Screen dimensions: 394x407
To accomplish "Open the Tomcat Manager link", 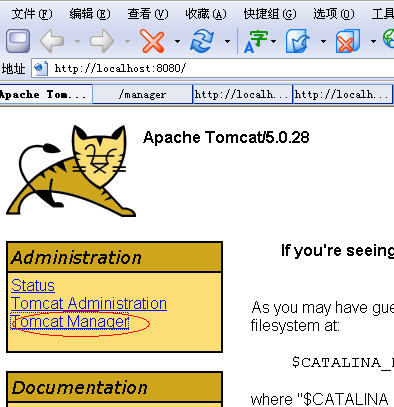I will point(70,322).
